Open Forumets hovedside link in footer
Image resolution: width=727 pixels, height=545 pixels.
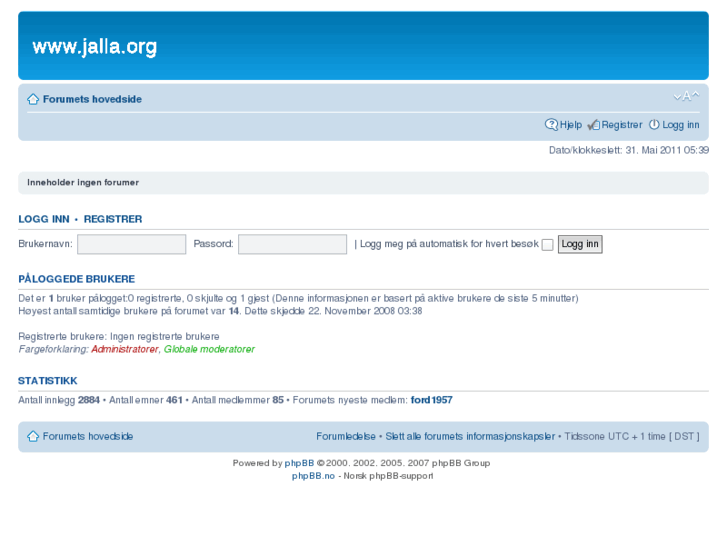(88, 436)
